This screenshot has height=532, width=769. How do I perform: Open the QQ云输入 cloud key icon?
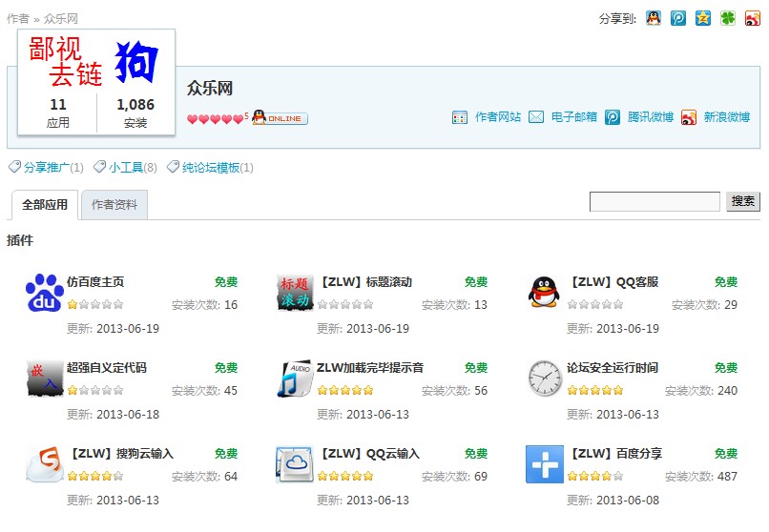[x=295, y=464]
